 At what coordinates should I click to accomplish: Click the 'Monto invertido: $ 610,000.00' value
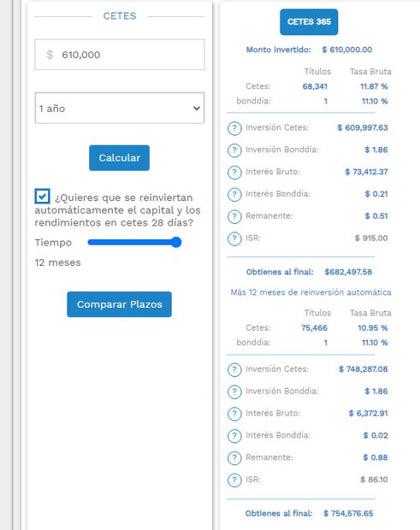click(x=347, y=50)
